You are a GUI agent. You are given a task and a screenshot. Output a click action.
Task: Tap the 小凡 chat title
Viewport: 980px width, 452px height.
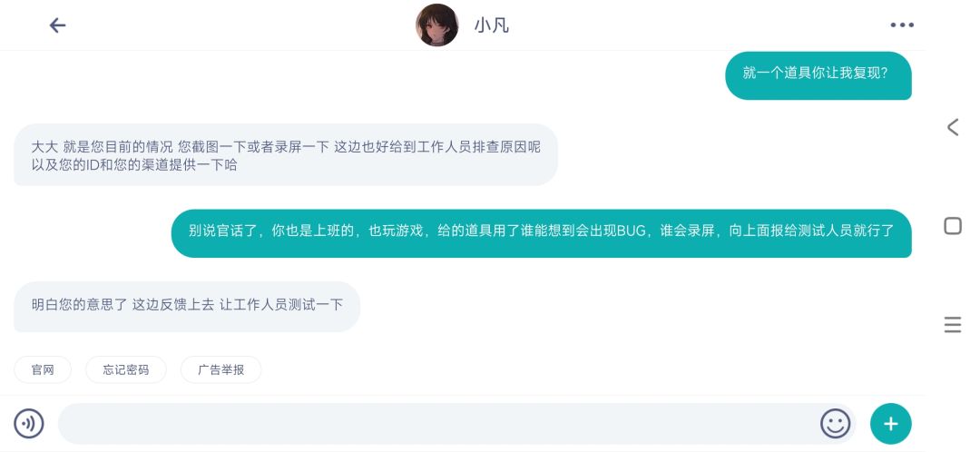pos(491,25)
